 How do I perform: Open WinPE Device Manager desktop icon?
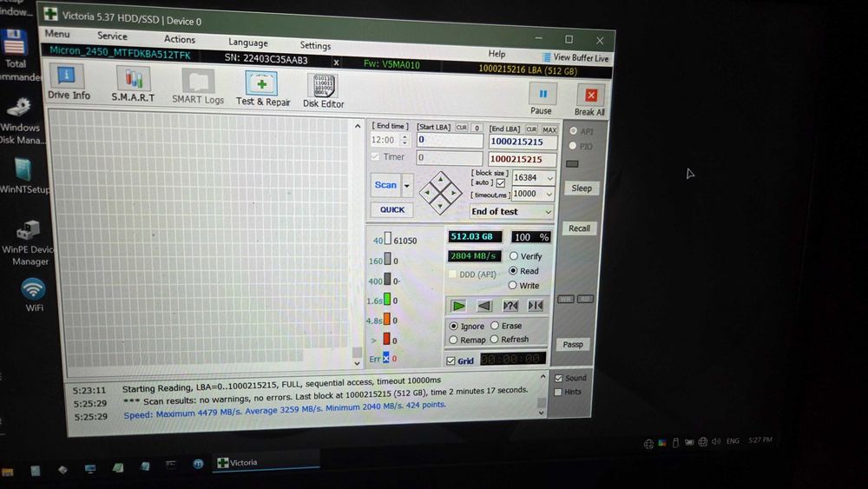tap(28, 244)
